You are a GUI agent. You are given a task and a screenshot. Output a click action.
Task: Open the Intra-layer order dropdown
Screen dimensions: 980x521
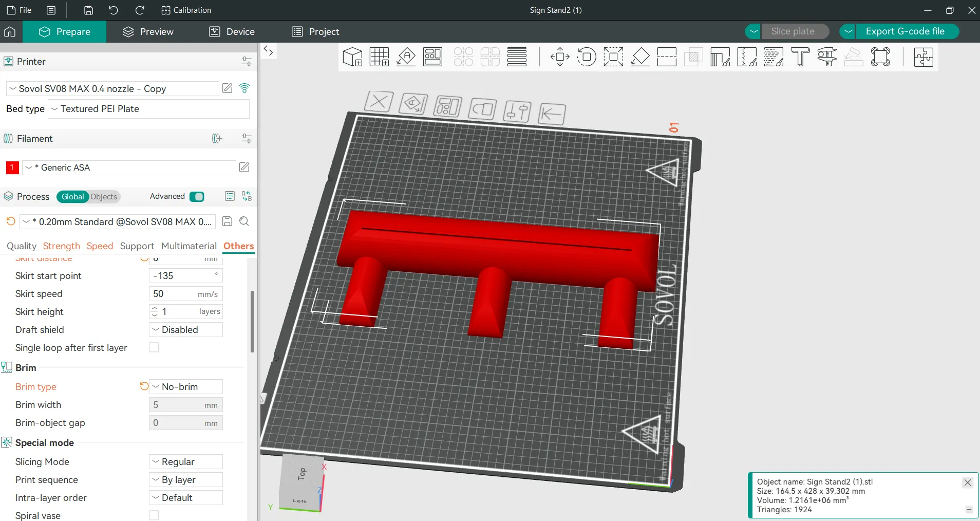pos(186,497)
